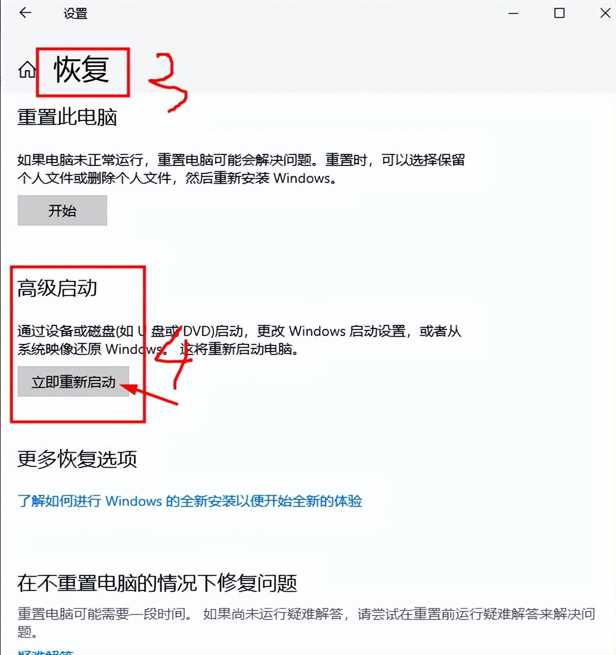This screenshot has width=616, height=655.
Task: Close the 设置 window
Action: pos(605,13)
